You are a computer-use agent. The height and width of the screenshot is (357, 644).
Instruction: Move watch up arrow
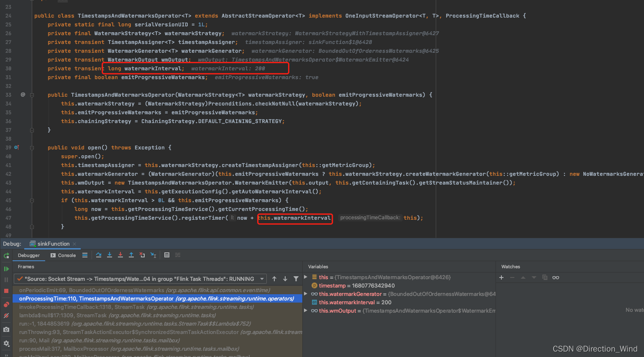click(523, 277)
